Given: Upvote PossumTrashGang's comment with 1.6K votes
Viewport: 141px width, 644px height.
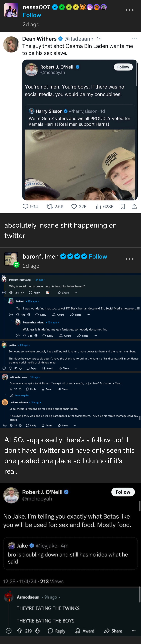Looking at the screenshot, I should tap(11, 293).
